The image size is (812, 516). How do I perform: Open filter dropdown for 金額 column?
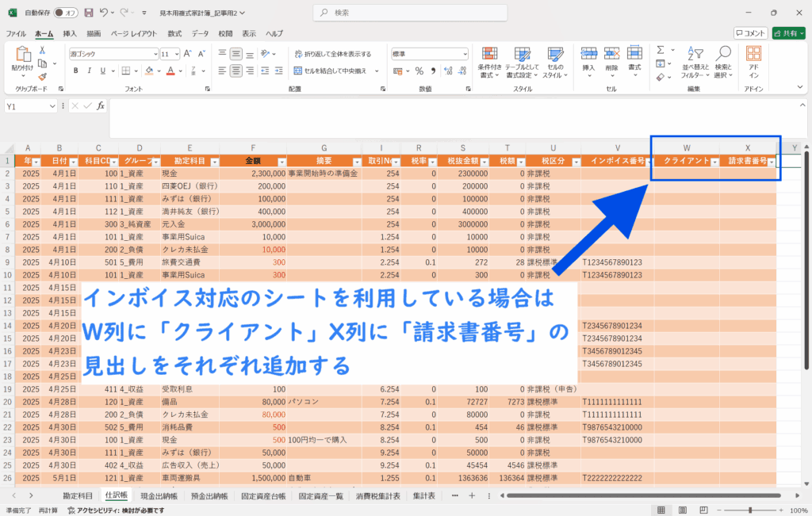(282, 162)
